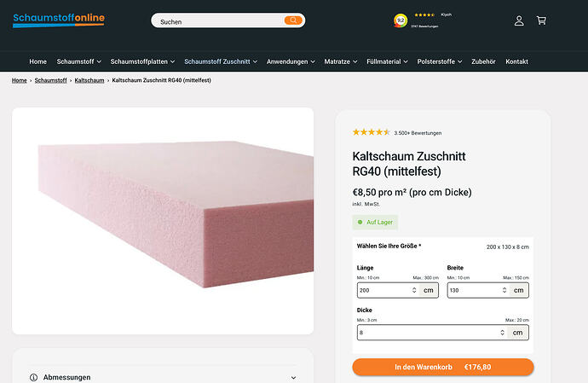Open the Schaumstoff dropdown menu
588x383 pixels.
coord(79,61)
